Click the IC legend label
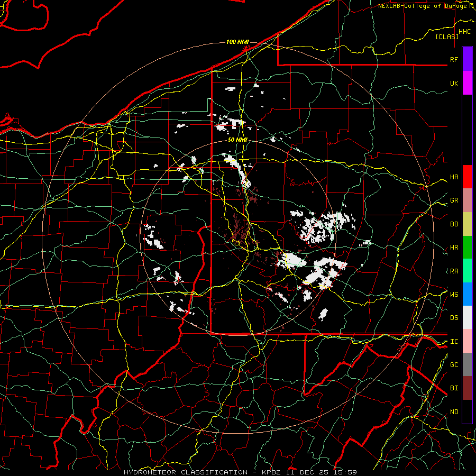The width and height of the screenshot is (476, 476). pos(454,342)
